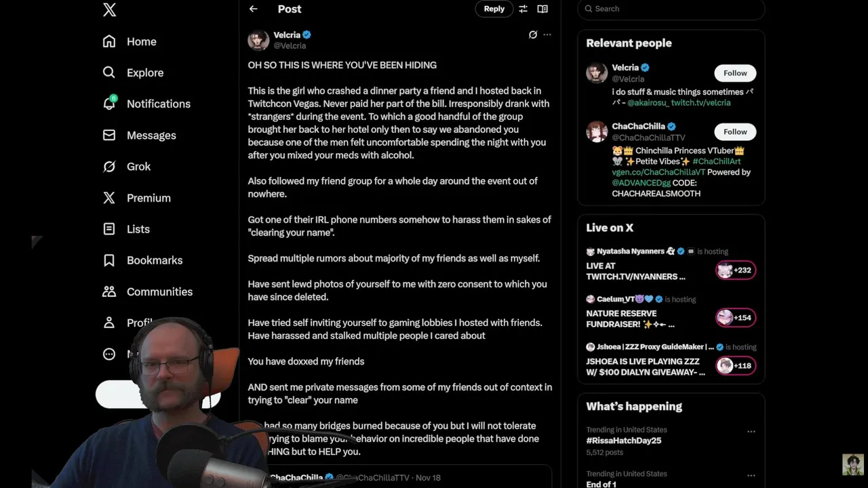Open the End of 1 trend options
The height and width of the screenshot is (488, 868).
tap(751, 475)
